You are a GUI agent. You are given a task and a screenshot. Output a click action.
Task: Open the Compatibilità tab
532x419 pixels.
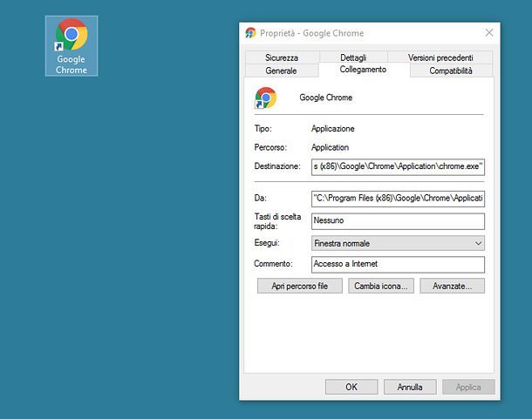451,71
